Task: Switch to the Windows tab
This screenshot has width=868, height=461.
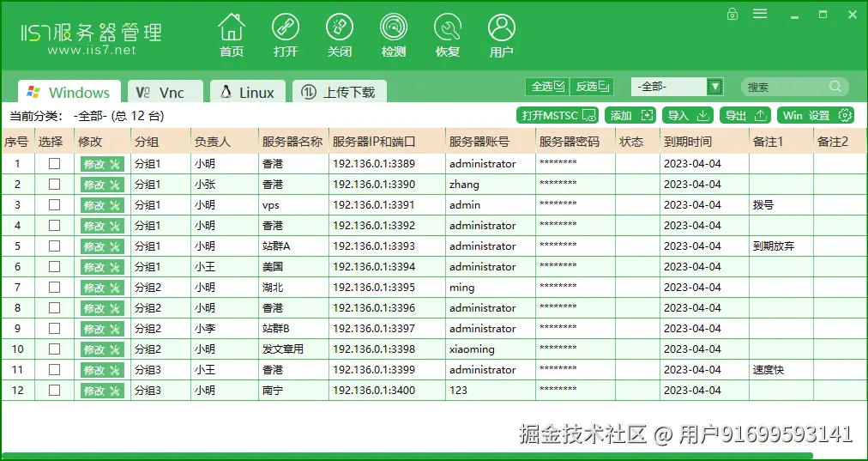Action: tap(69, 92)
